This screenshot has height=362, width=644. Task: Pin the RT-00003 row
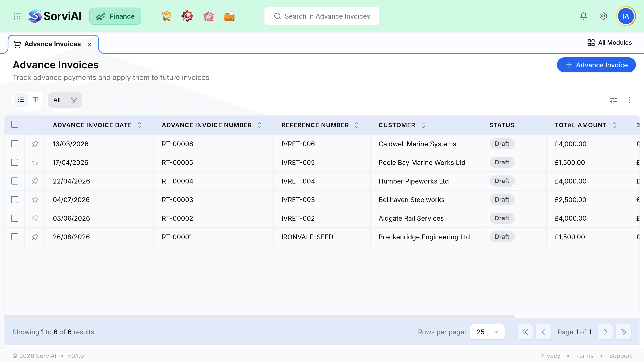[35, 200]
